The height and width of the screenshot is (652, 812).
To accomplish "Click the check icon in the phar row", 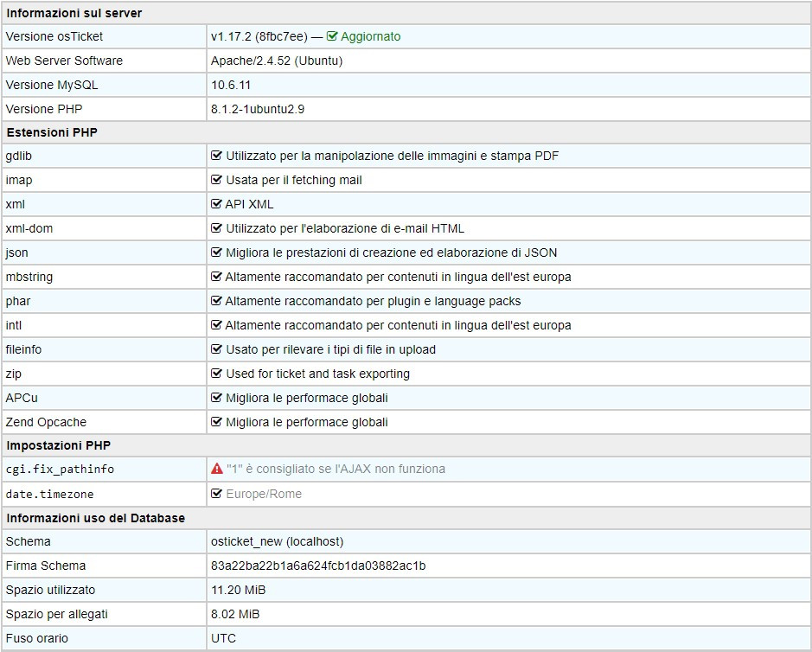I will pos(217,301).
